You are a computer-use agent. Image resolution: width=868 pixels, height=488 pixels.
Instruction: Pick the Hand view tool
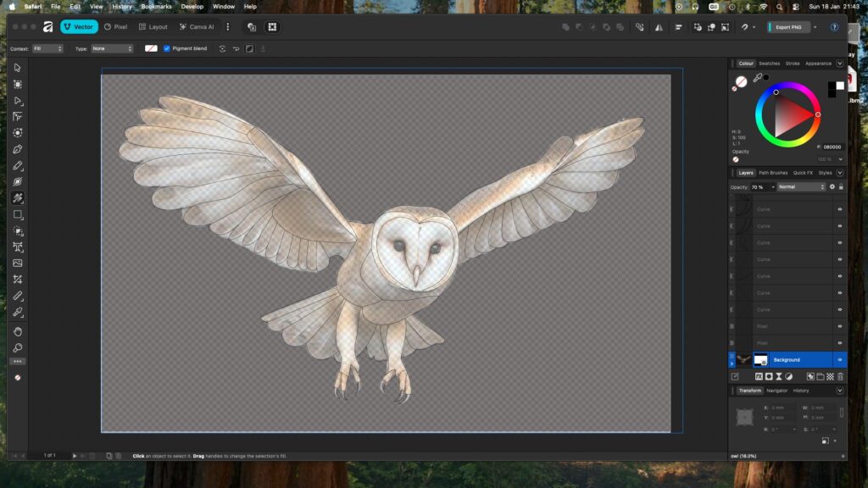tap(17, 331)
